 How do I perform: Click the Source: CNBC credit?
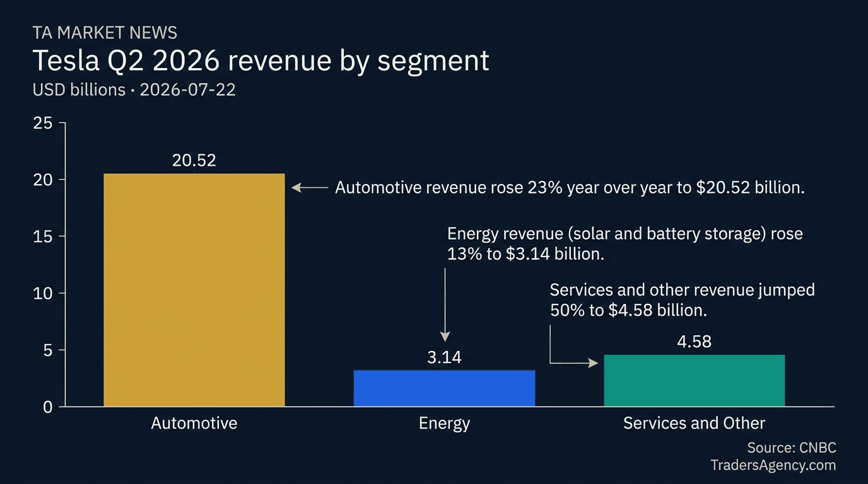(792, 448)
